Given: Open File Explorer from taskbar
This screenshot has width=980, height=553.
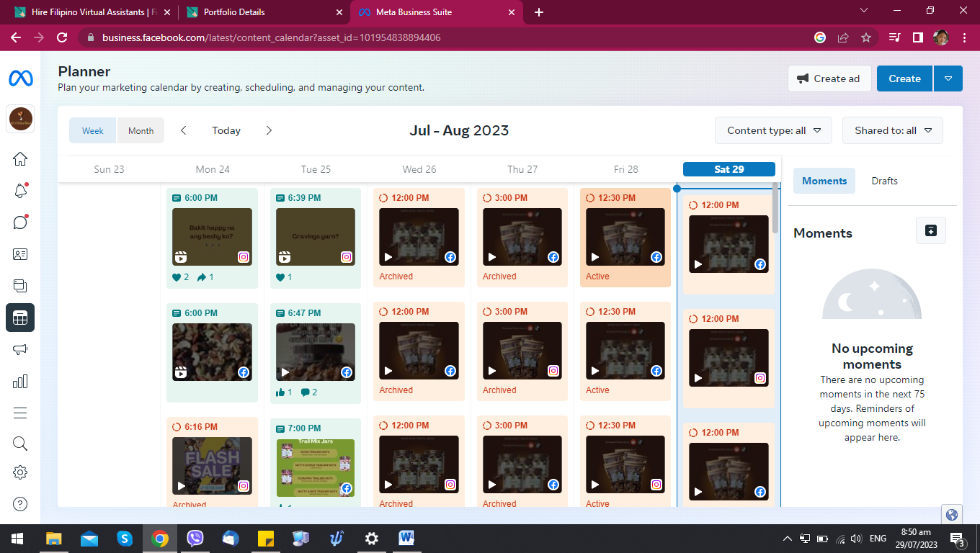Looking at the screenshot, I should point(54,538).
